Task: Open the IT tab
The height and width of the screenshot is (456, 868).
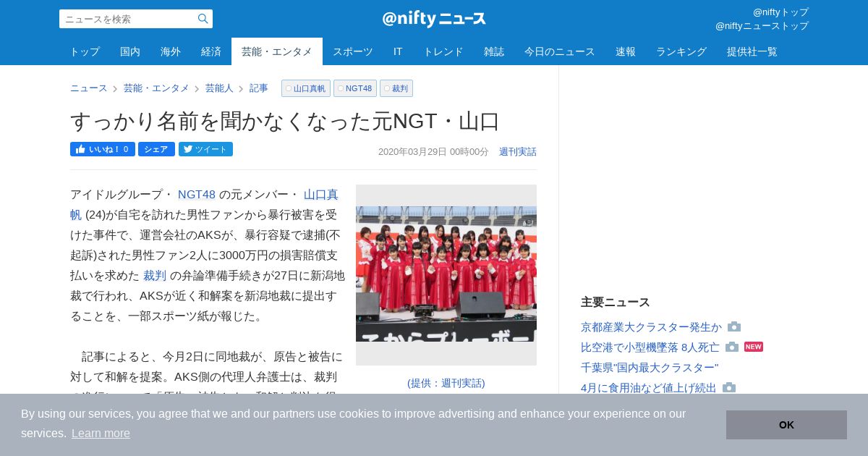Action: [398, 51]
